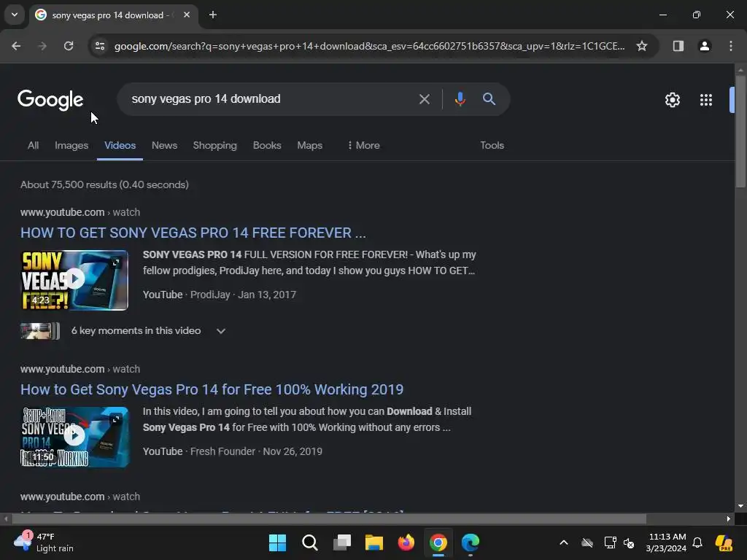
Task: Go back to the previous page
Action: [16, 46]
